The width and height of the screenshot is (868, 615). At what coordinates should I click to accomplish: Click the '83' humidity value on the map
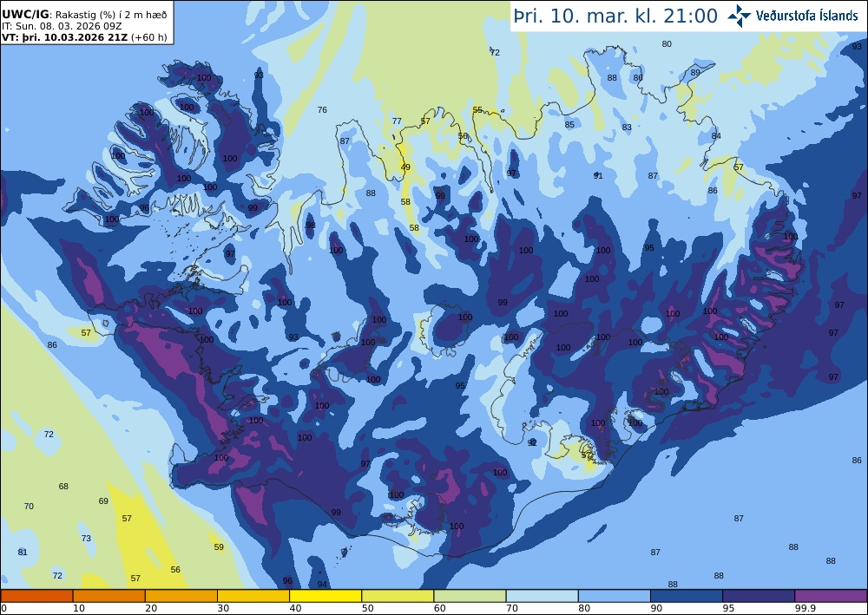coord(627,128)
